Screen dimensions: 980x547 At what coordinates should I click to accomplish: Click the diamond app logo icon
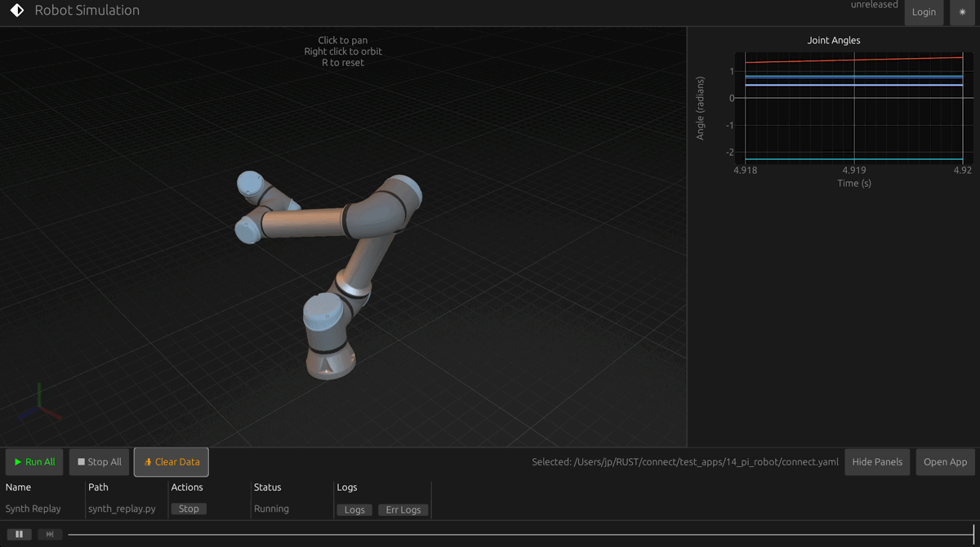click(x=16, y=11)
